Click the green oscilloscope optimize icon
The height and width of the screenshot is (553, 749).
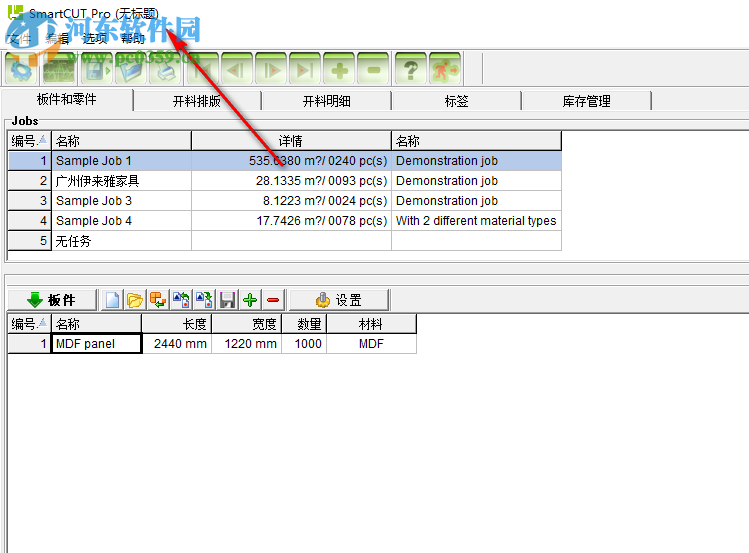pyautogui.click(x=59, y=69)
